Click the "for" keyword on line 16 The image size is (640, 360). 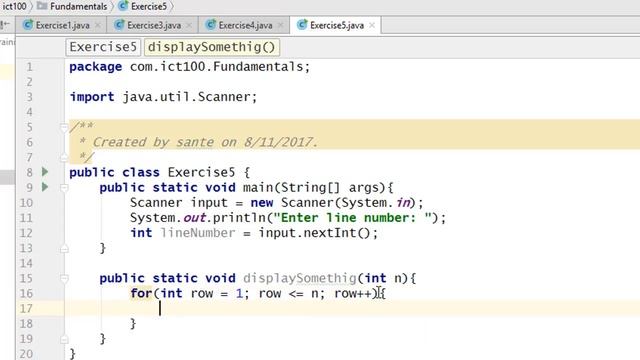click(141, 293)
